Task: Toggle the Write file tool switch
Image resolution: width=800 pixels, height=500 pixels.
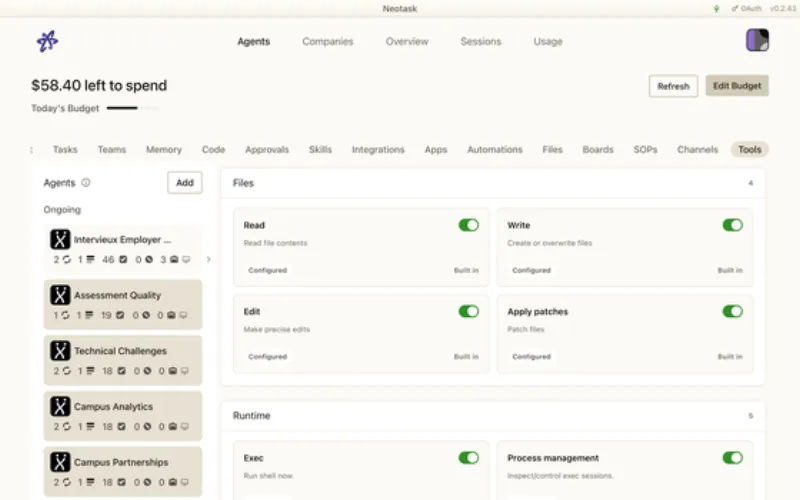Action: (732, 225)
